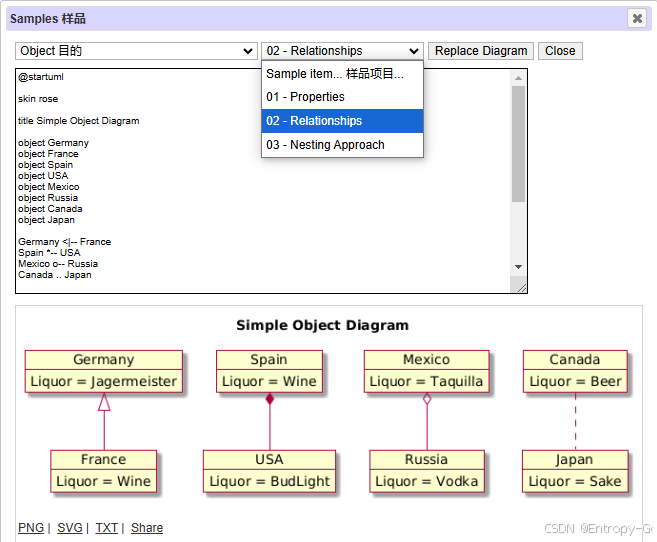Viewport: 657px width, 542px height.
Task: Click the 'object Germany' line
Action: 53,143
